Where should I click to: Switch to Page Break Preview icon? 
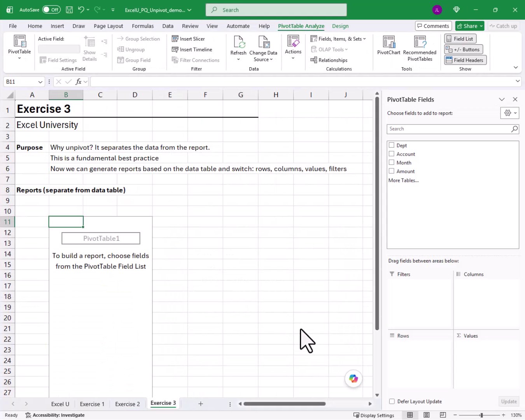coord(443,415)
